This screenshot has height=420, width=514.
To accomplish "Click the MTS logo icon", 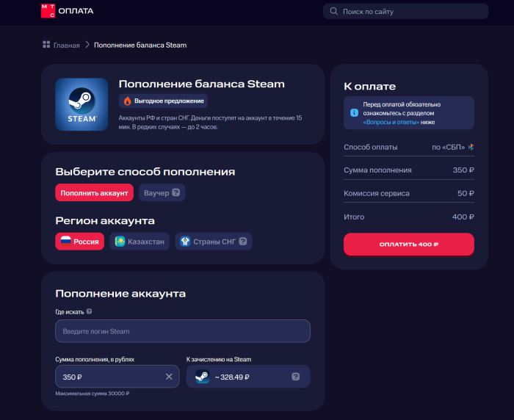I will 47,11.
